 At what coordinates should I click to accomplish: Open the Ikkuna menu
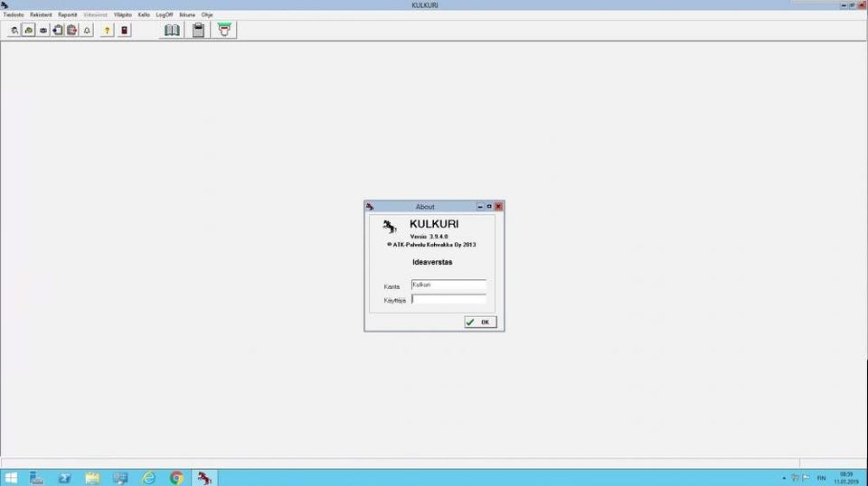click(x=187, y=15)
